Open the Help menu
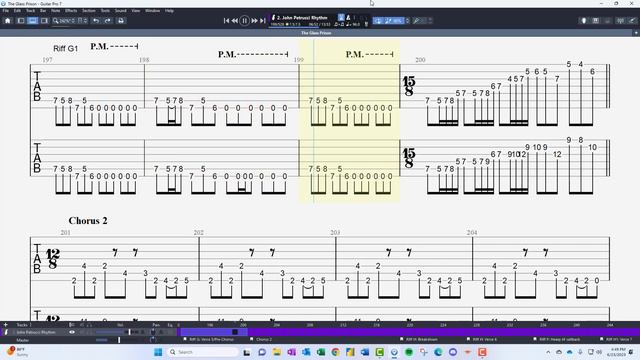640x360 pixels. (x=169, y=11)
